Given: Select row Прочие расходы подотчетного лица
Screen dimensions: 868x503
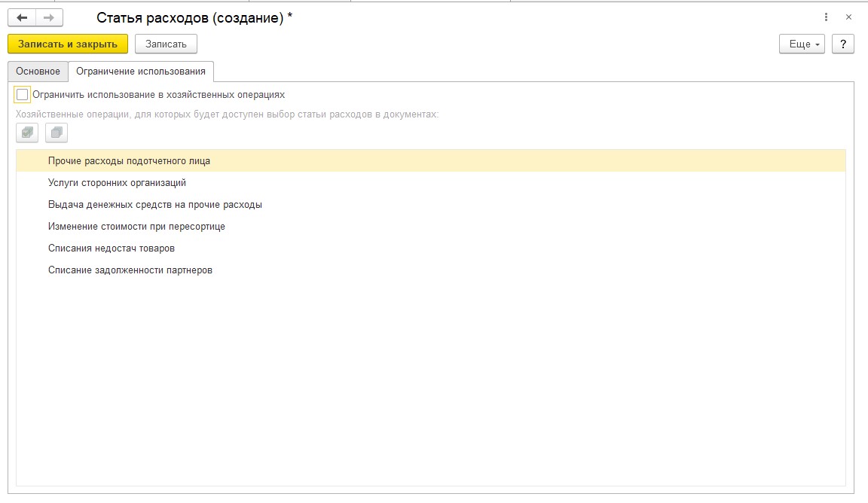Looking at the screenshot, I should click(431, 161).
